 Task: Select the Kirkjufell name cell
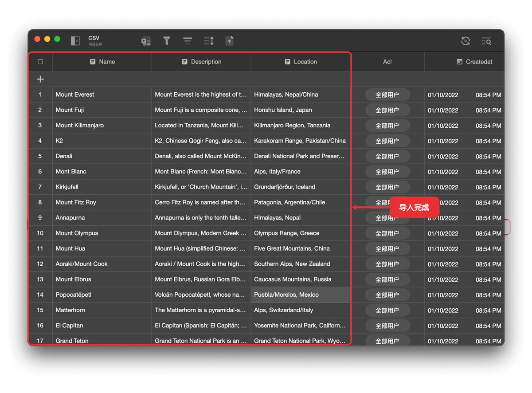coord(102,187)
